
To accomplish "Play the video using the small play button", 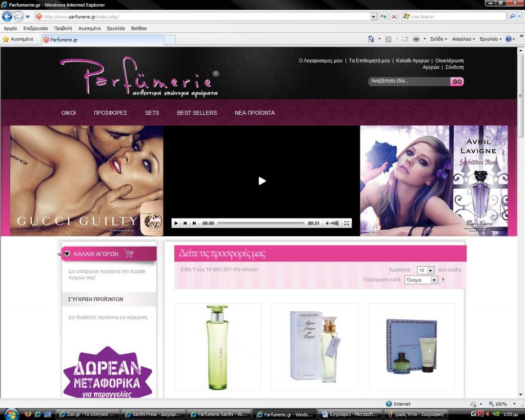I will [176, 223].
